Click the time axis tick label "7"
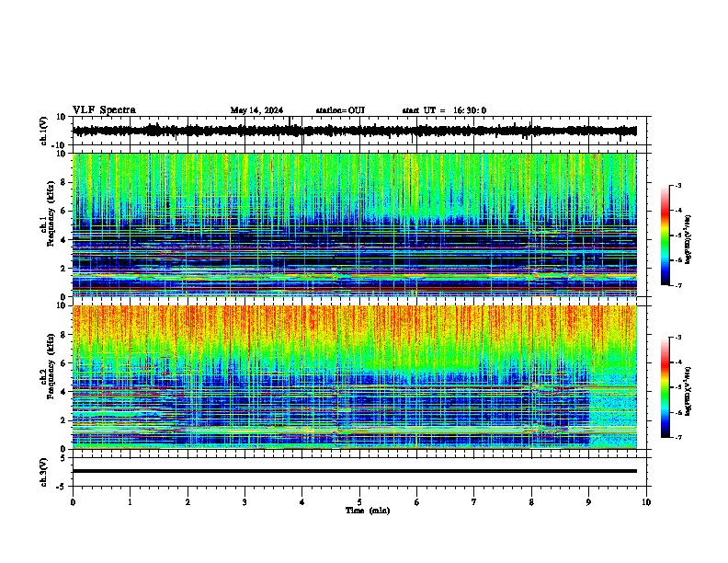Screen dimensions: 728x563 point(474,502)
